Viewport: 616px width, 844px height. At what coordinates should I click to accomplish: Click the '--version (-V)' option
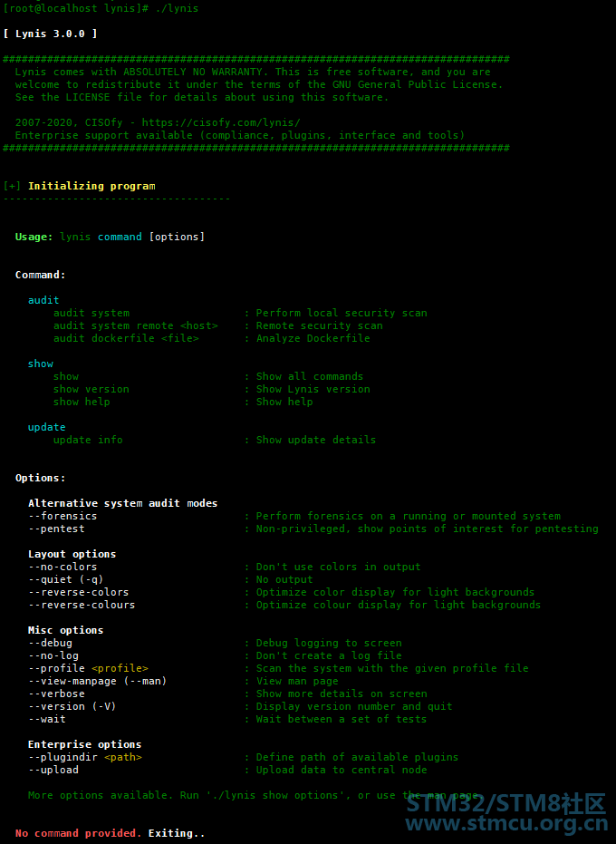(72, 706)
